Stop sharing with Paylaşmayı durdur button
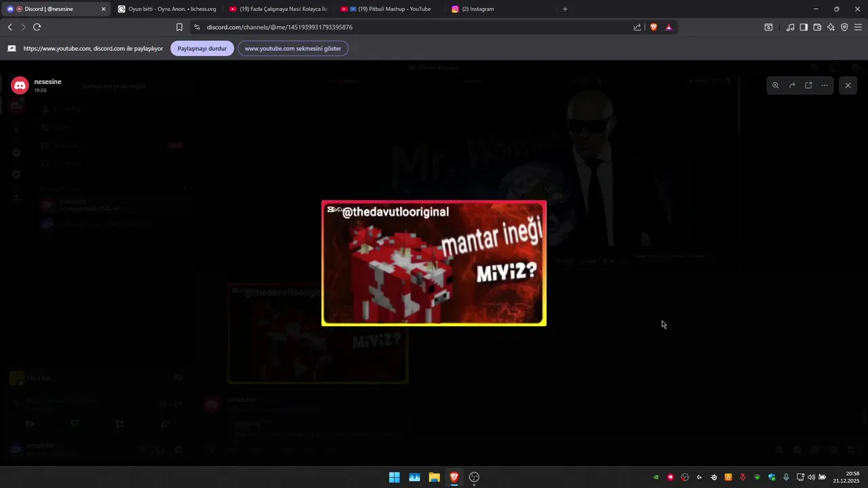The image size is (868, 488). tap(202, 49)
